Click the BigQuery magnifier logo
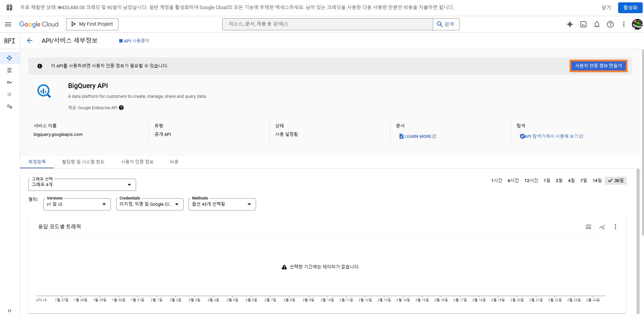The image size is (644, 318). 44,91
